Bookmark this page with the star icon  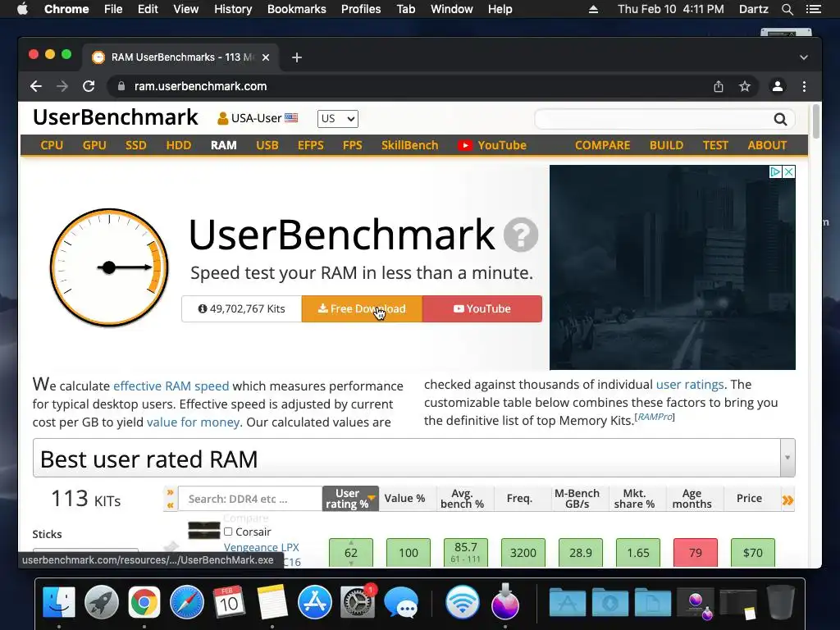tap(745, 86)
